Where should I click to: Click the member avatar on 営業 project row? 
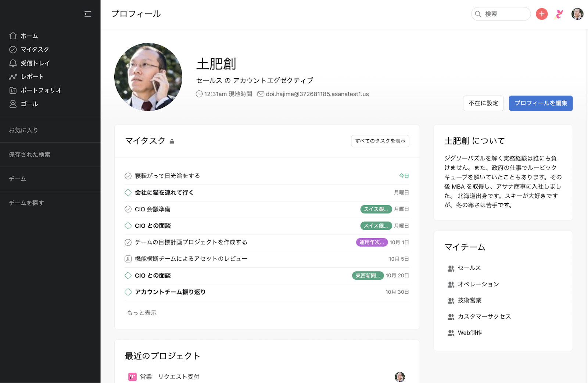(x=400, y=377)
